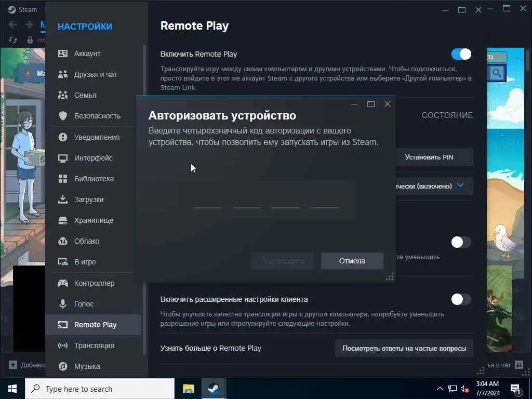Select the Трансляция settings tab
This screenshot has height=399, width=532.
94,345
